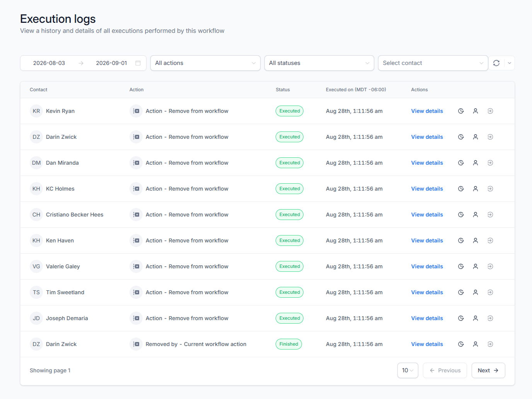Click the clock history icon in Dan Miranda's row

coord(461,163)
